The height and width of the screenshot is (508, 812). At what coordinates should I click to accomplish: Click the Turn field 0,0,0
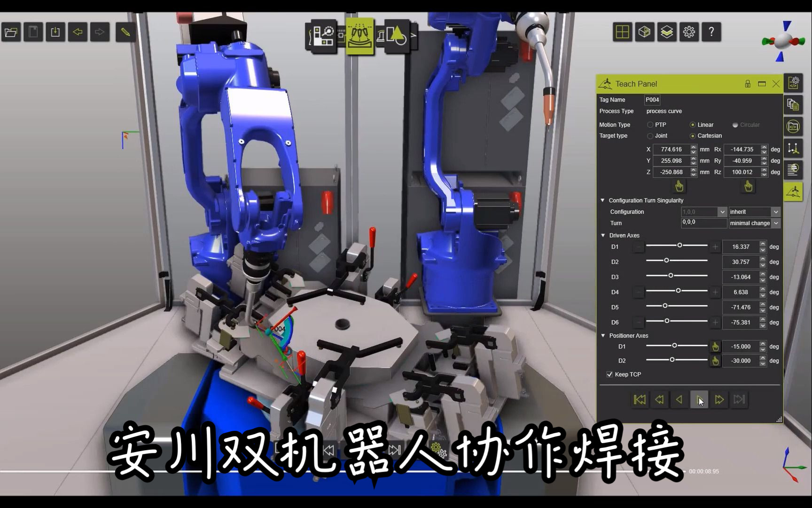pyautogui.click(x=704, y=222)
